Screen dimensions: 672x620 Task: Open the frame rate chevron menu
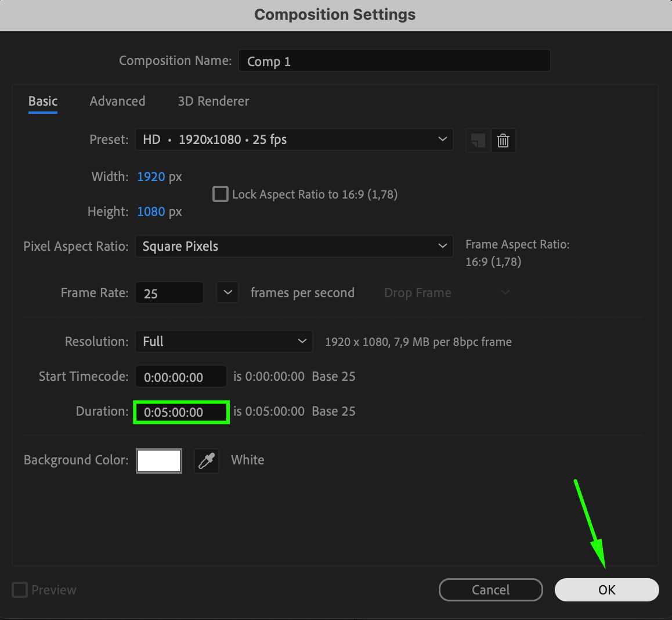click(x=227, y=293)
